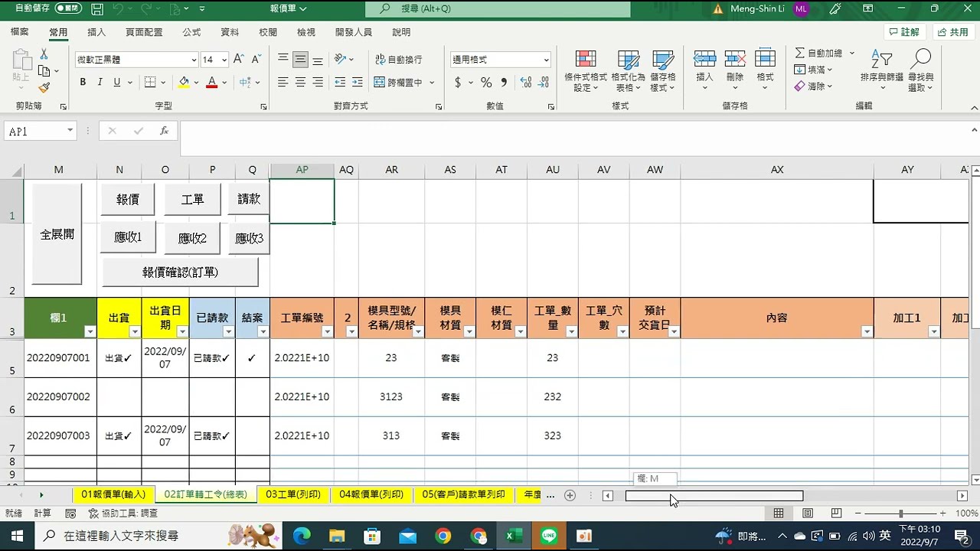Apply yellow fill color bucket
This screenshot has height=551, width=980.
tap(184, 83)
